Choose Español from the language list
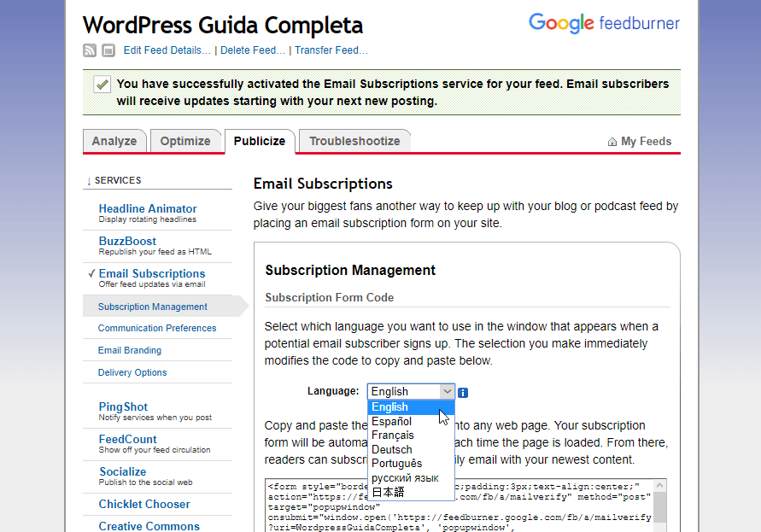Image resolution: width=761 pixels, height=532 pixels. click(411, 421)
